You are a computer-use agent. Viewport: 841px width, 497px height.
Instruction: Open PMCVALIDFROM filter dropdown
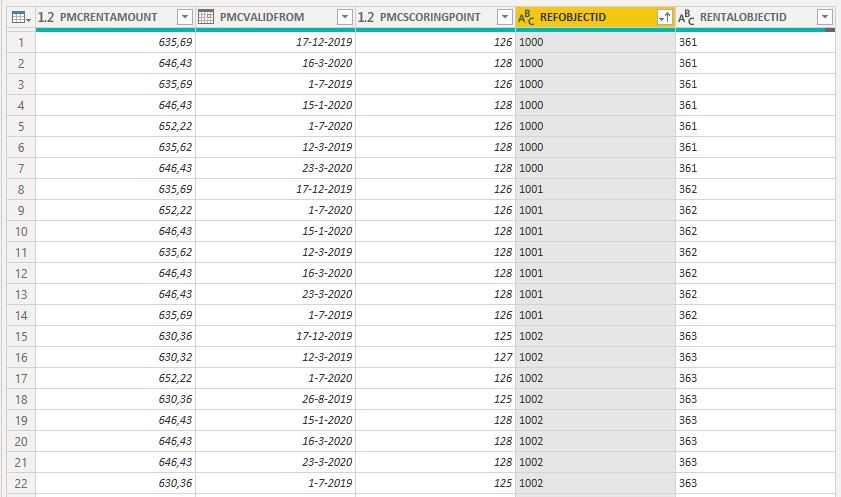345,17
